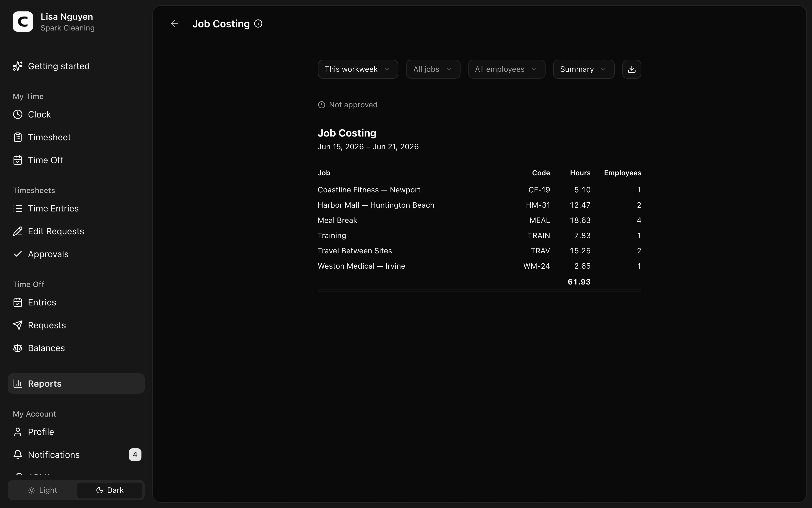Click the Spark Cleaning logo icon
Viewport: 812px width, 508px height.
click(x=23, y=22)
